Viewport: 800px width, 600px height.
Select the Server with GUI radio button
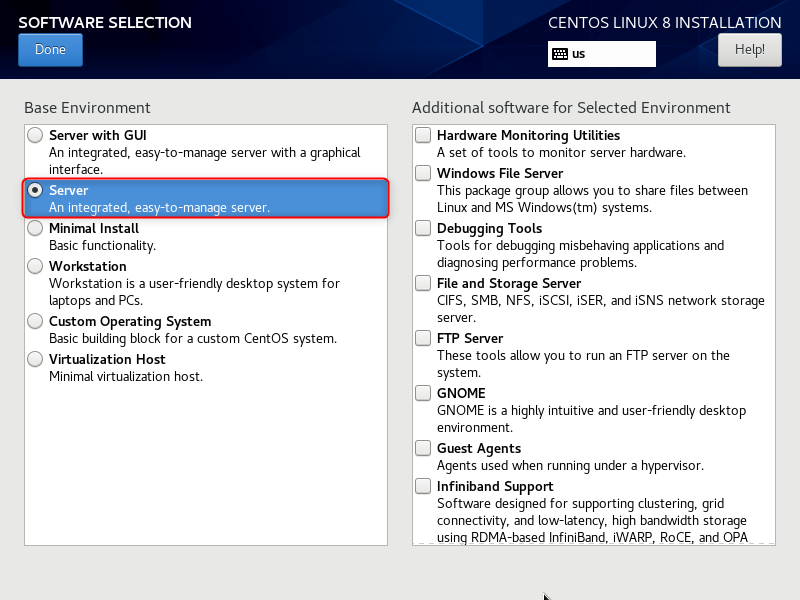(x=35, y=135)
